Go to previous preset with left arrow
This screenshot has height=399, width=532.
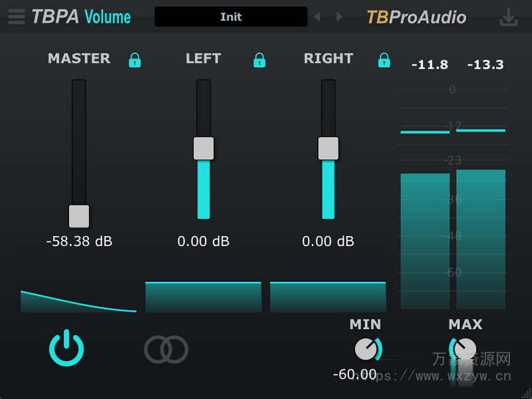pos(317,17)
